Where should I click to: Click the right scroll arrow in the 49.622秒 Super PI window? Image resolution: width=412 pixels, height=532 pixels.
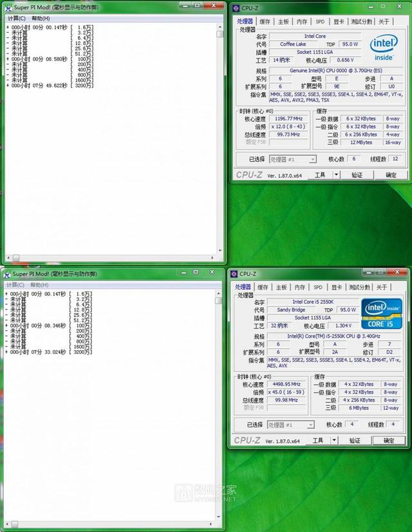(x=212, y=258)
